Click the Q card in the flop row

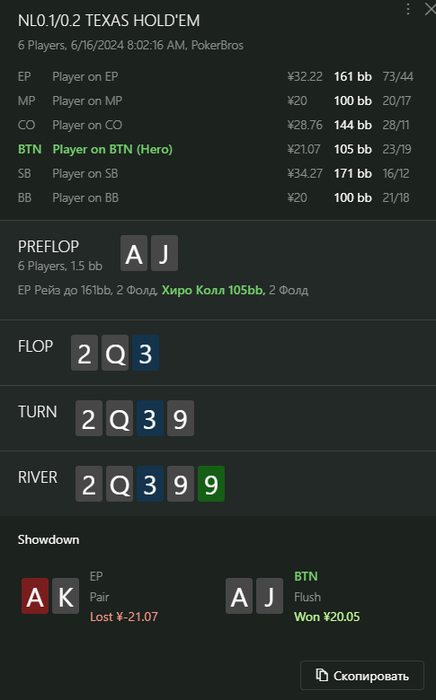click(x=115, y=353)
